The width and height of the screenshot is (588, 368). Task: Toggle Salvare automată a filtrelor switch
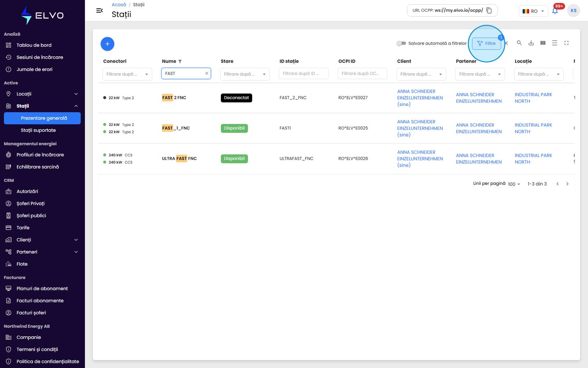[401, 43]
